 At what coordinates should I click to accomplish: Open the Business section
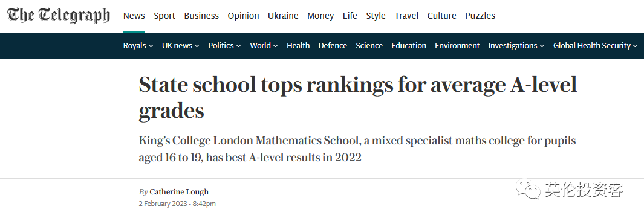pyautogui.click(x=201, y=16)
